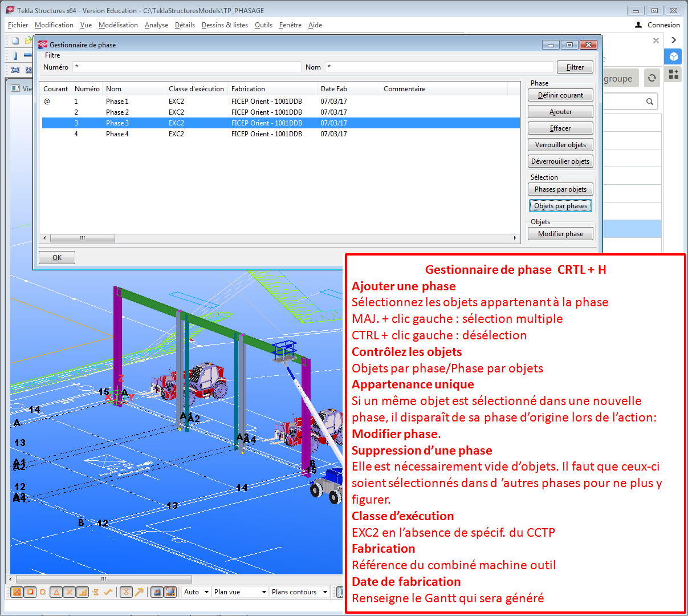Toggle the corner perpendicular snap icon
Image resolution: width=688 pixels, height=616 pixels.
coord(83,592)
